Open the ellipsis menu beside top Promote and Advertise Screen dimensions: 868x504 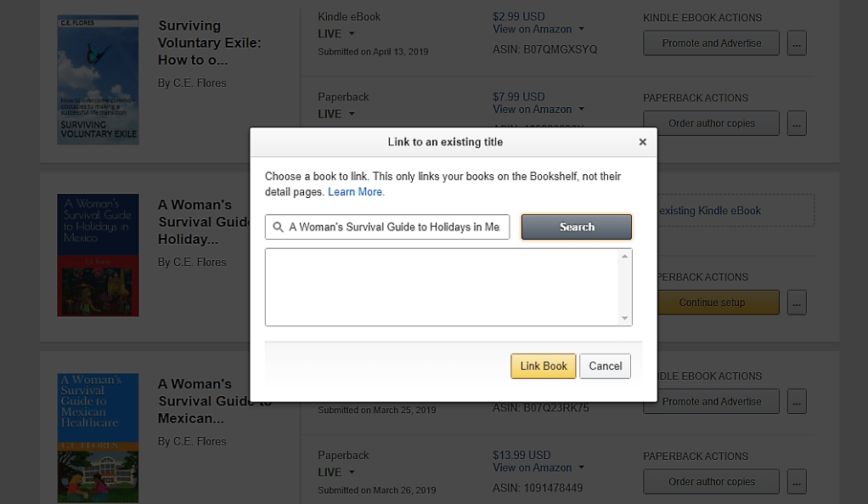click(796, 42)
